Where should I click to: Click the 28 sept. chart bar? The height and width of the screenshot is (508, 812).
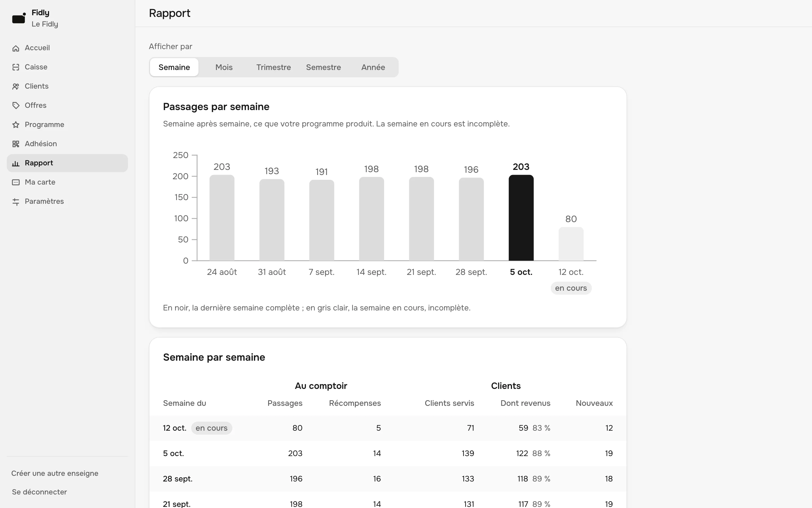coord(471,219)
